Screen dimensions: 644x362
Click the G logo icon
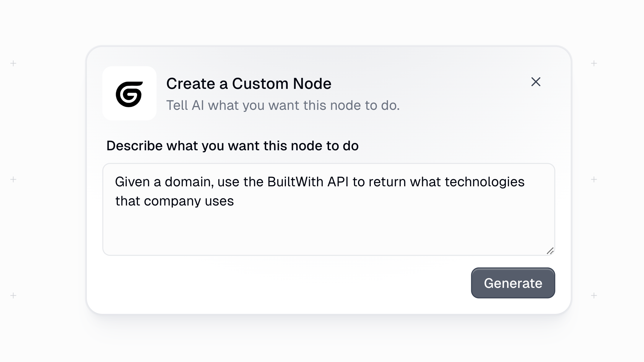[129, 94]
